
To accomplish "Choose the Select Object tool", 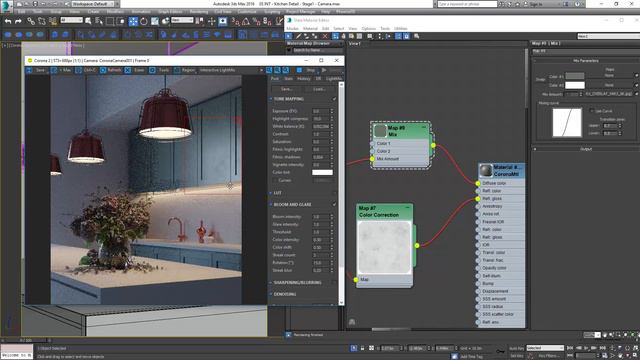I will [x=88, y=21].
